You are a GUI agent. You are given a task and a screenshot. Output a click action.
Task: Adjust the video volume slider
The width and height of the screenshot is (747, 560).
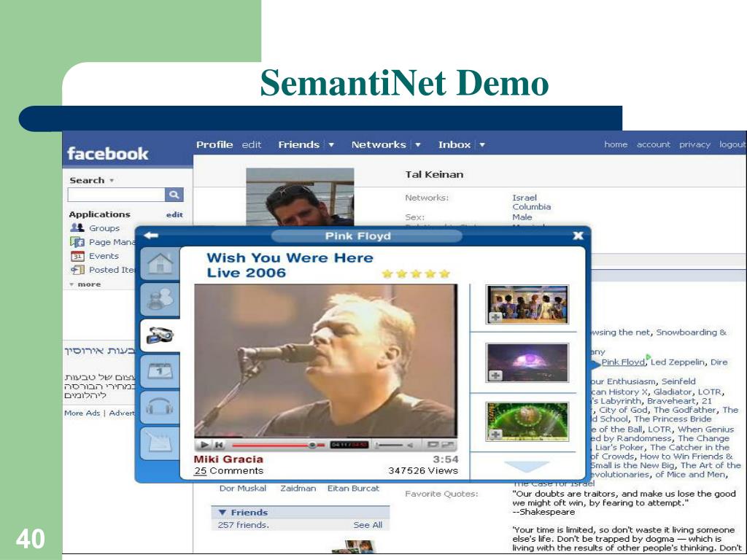coord(390,446)
